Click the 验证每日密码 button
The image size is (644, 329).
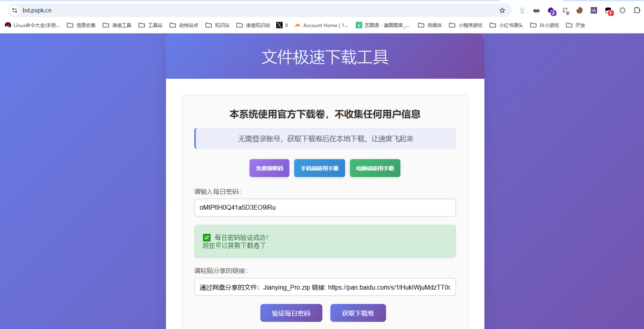click(291, 313)
